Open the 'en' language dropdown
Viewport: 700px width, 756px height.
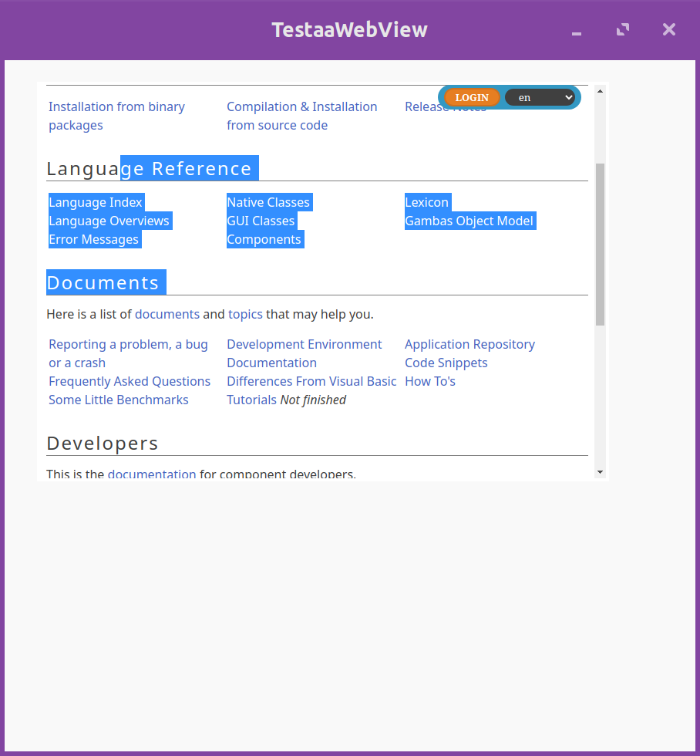540,97
